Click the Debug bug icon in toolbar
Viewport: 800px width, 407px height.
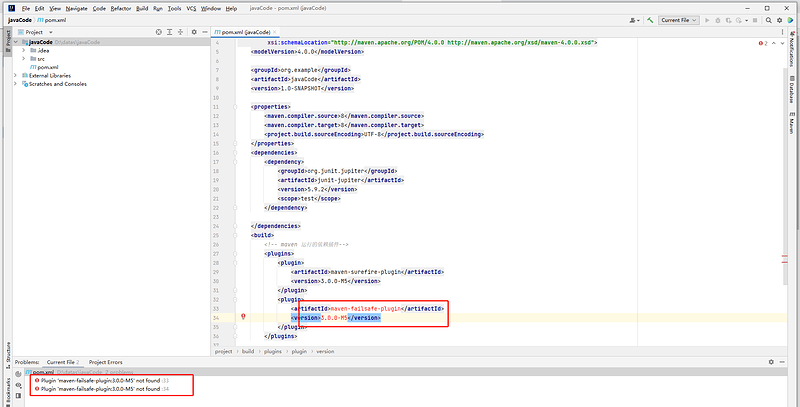point(718,20)
